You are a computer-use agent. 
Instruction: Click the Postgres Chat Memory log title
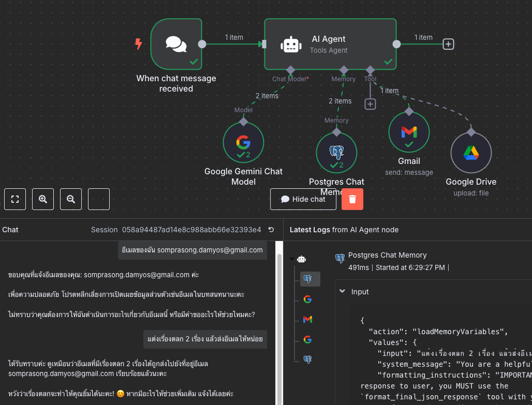coord(387,255)
